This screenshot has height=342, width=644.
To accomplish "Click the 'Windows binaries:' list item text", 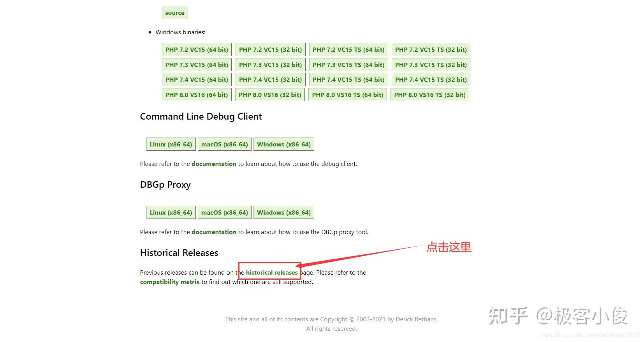I will [181, 32].
